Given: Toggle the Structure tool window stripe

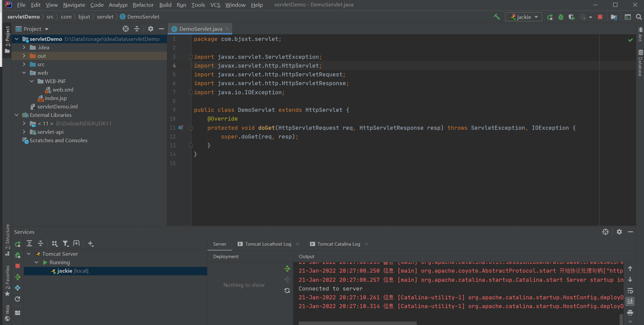Looking at the screenshot, I should point(7,240).
